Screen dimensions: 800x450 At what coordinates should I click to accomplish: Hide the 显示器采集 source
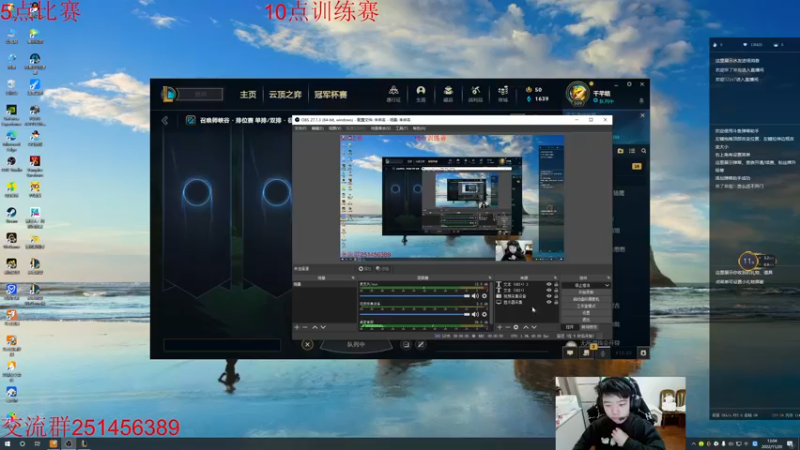[549, 302]
